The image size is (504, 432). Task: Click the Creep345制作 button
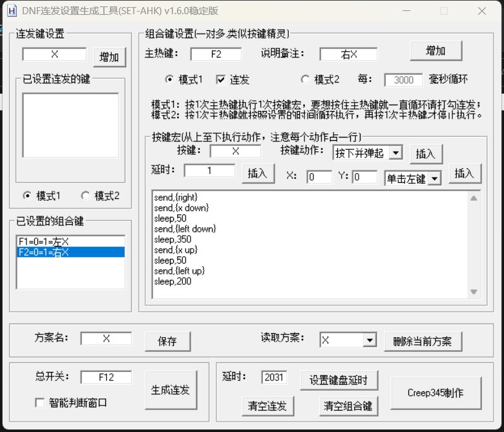click(436, 393)
